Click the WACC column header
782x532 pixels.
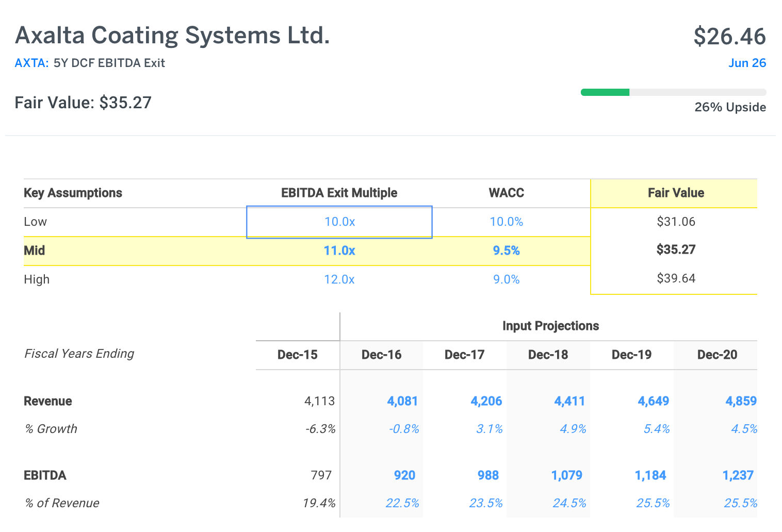tap(507, 193)
